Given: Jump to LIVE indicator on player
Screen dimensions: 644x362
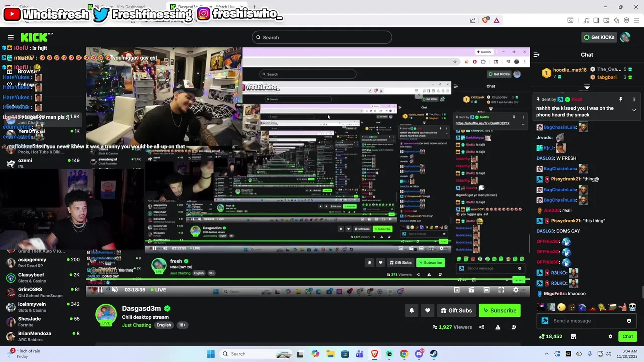Looking at the screenshot, I should point(157,290).
